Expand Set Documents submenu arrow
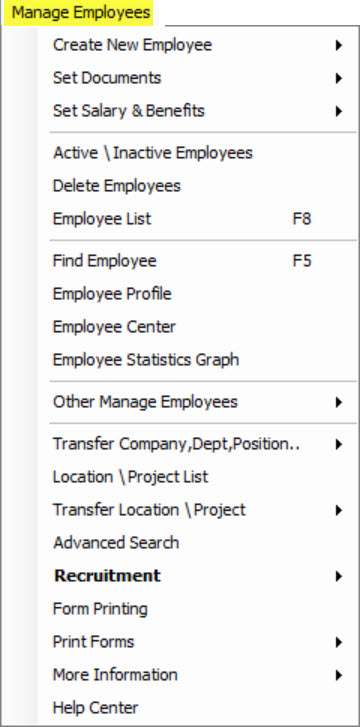The height and width of the screenshot is (727, 360). pyautogui.click(x=339, y=78)
